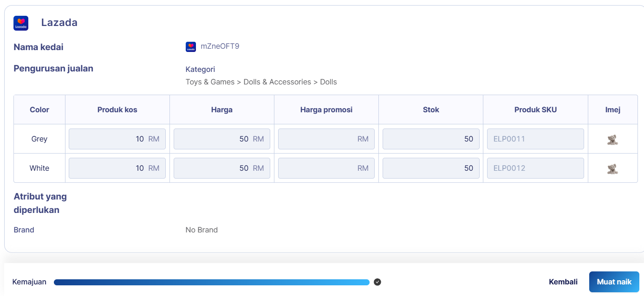Click the Dolls category path text

click(261, 82)
